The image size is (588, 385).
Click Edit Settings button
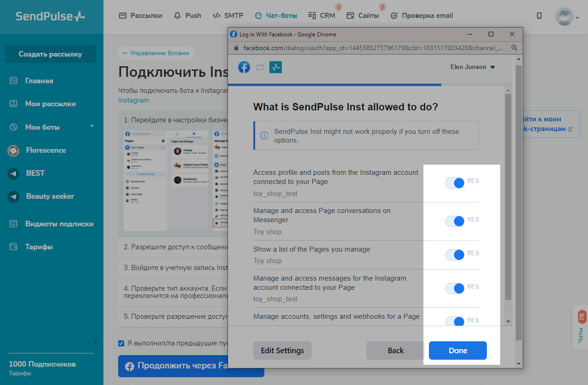282,351
